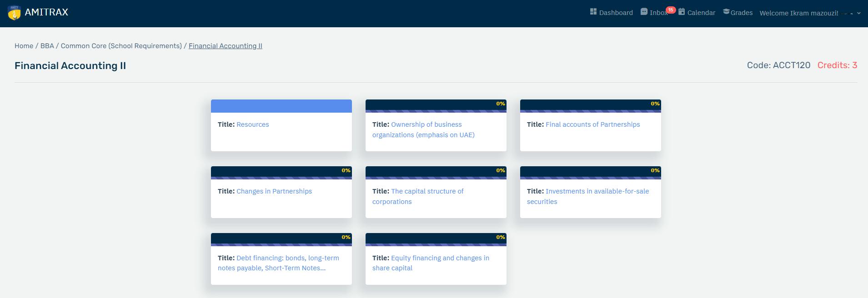
Task: Click the Inbox chat bubble icon
Action: tap(644, 12)
